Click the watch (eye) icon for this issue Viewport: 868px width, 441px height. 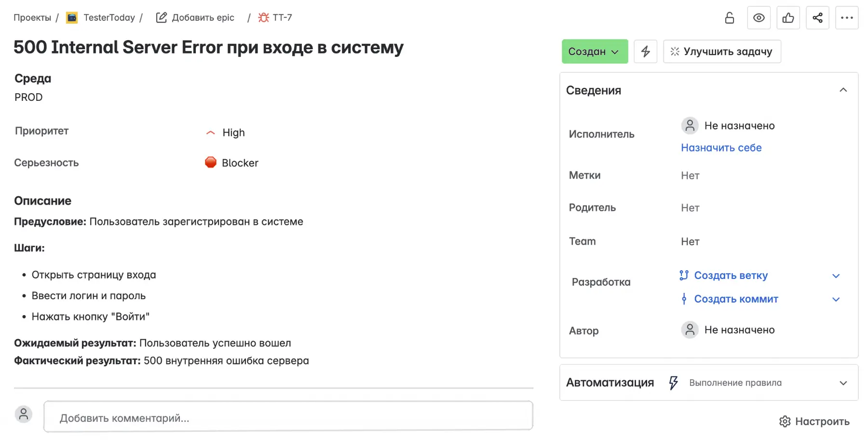[x=759, y=17]
